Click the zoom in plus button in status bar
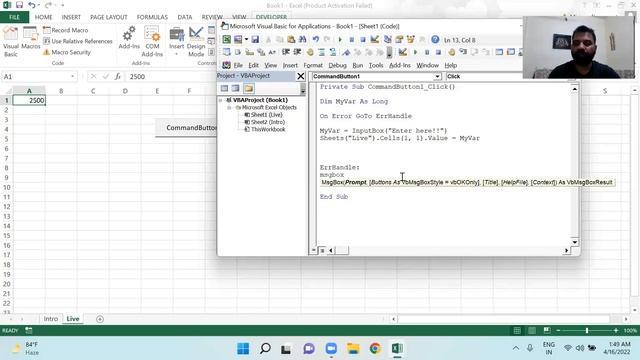 pos(616,330)
